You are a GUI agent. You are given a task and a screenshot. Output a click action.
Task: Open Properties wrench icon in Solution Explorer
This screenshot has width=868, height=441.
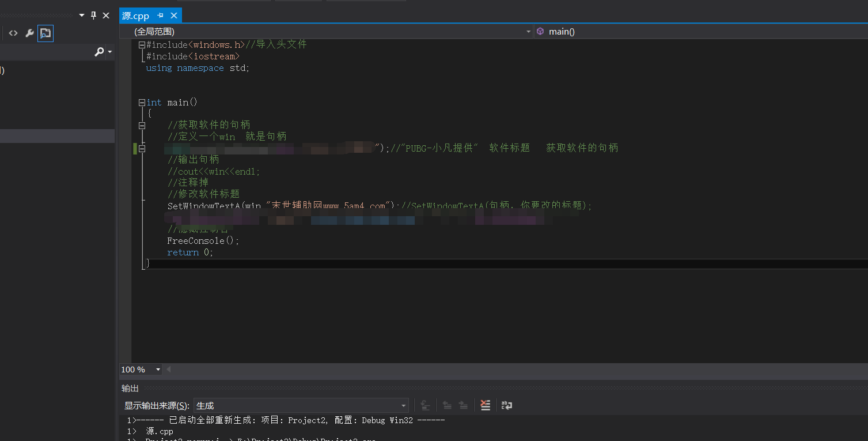29,33
